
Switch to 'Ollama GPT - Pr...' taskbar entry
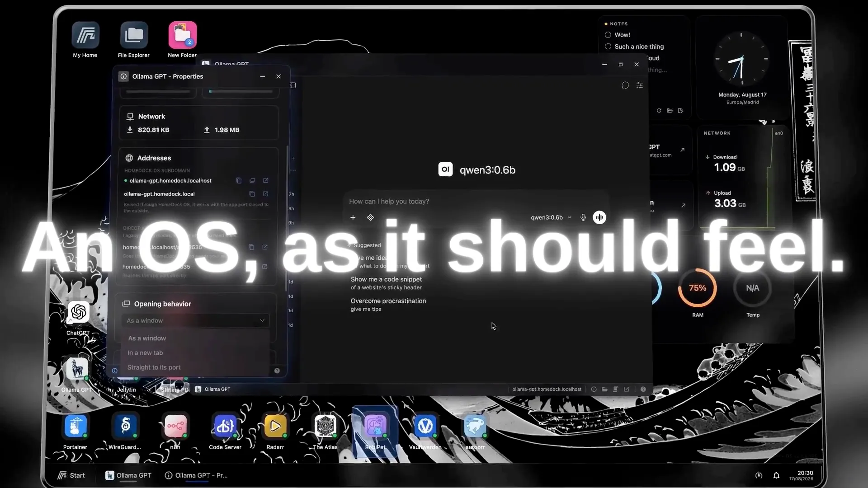coord(196,475)
